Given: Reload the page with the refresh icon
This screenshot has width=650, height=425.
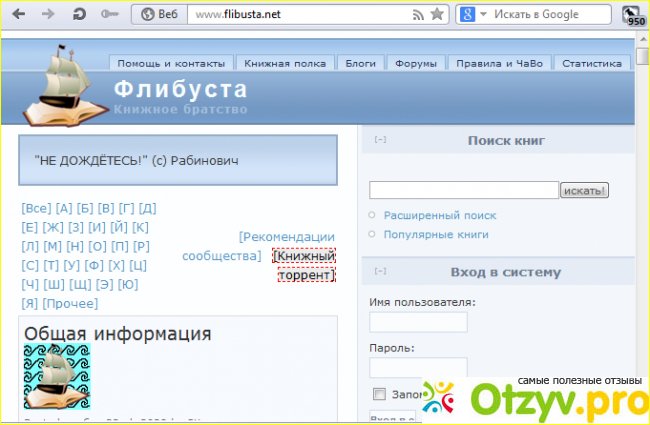Looking at the screenshot, I should (78, 15).
